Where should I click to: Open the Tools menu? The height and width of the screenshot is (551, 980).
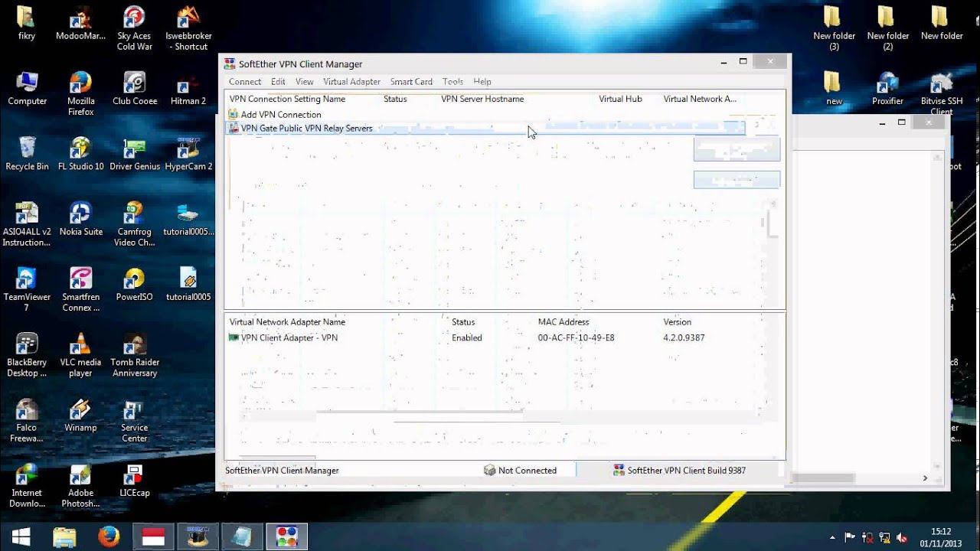[452, 82]
